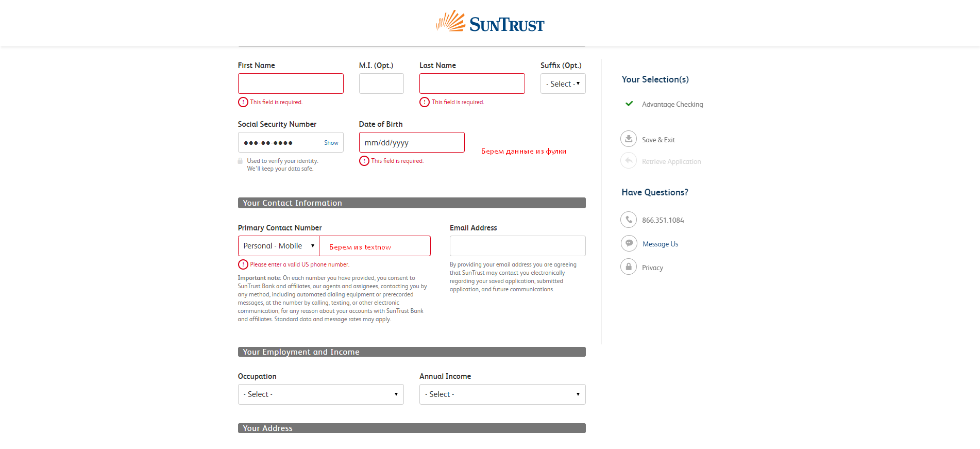Click the Save & Exit download icon
The width and height of the screenshot is (980, 449).
(629, 139)
